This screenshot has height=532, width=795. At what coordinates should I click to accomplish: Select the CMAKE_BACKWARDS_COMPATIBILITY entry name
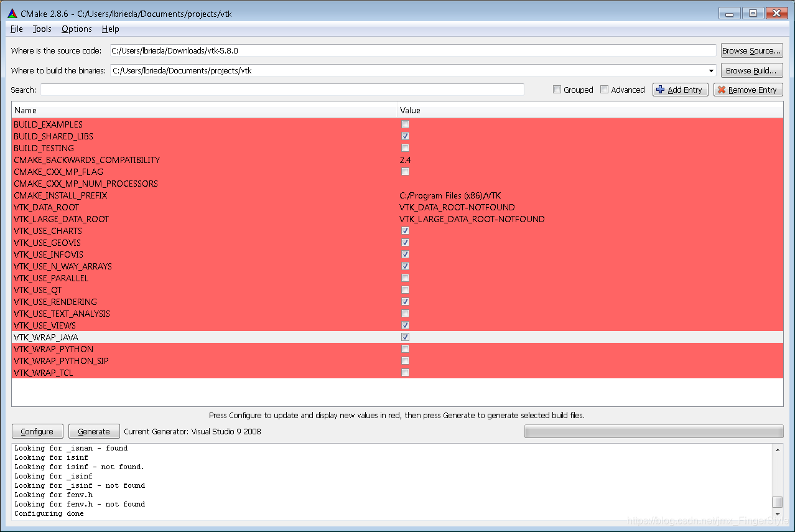(x=87, y=160)
